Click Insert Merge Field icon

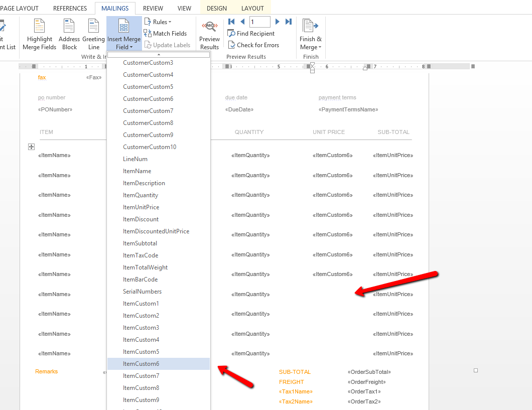point(123,26)
